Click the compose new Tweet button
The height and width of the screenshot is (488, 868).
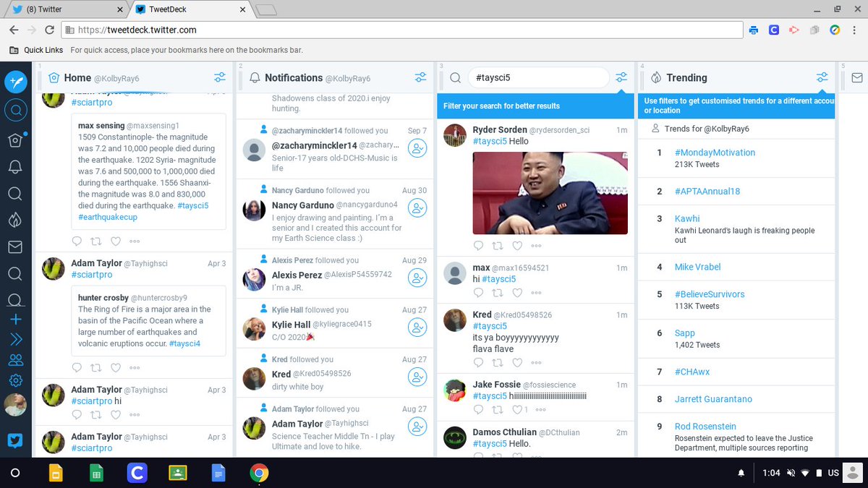click(16, 82)
